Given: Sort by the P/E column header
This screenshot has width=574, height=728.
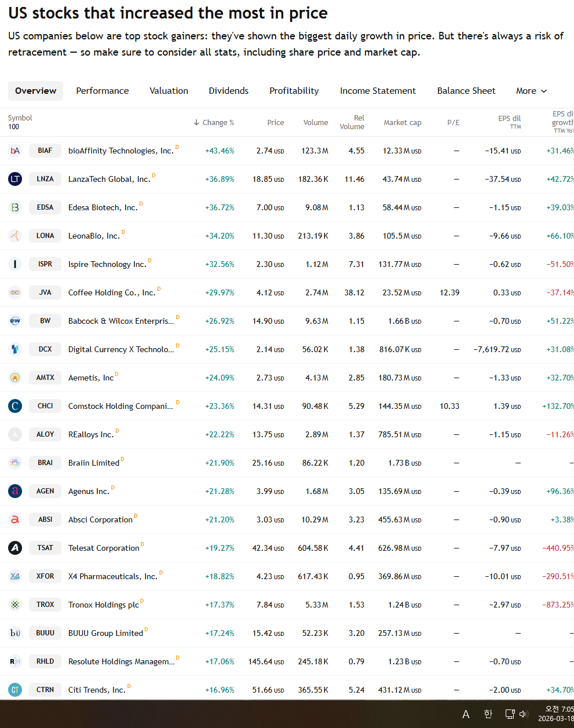Looking at the screenshot, I should [x=454, y=123].
